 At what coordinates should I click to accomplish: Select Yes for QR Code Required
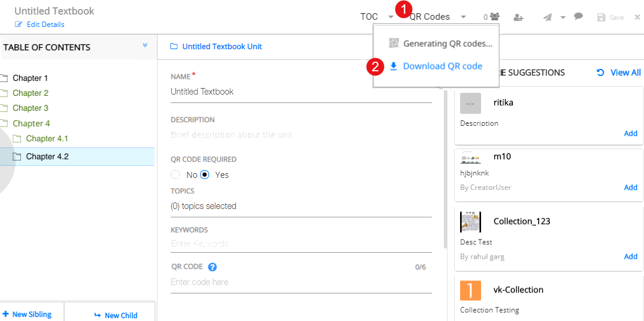(205, 175)
